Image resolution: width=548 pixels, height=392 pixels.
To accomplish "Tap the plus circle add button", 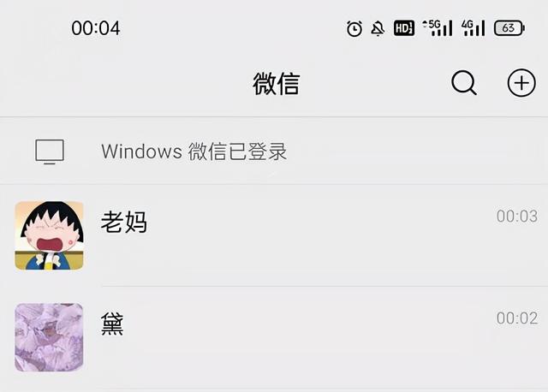I will 521,83.
